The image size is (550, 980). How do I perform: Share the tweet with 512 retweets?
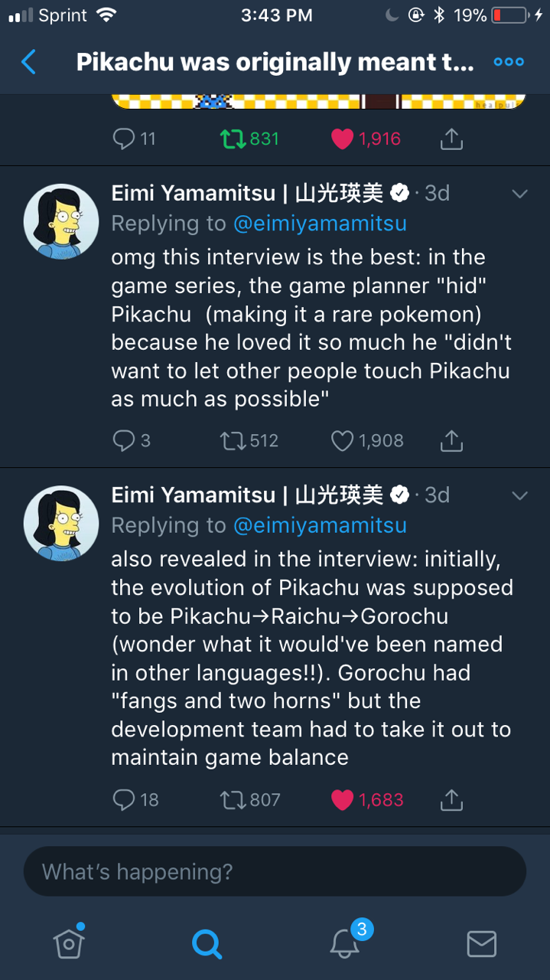click(x=452, y=440)
